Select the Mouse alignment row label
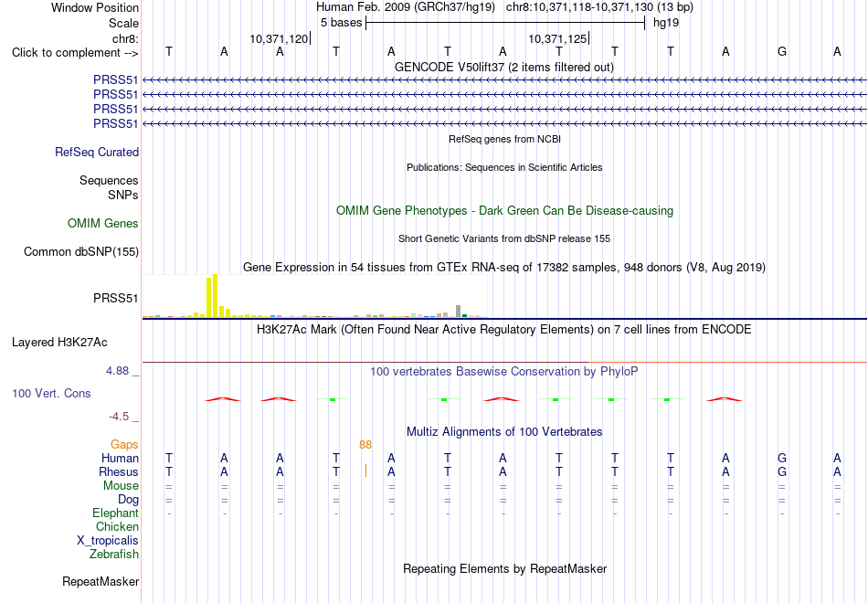The image size is (868, 603). click(121, 486)
